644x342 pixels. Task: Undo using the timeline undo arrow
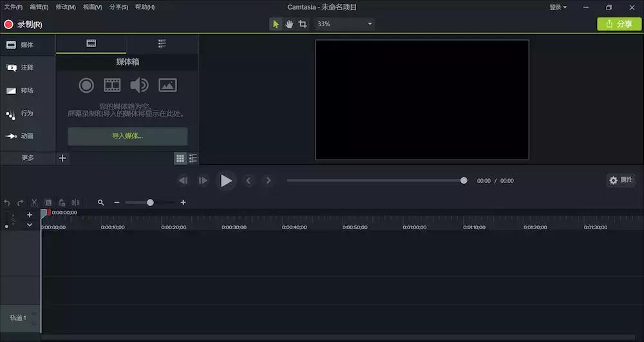(6, 202)
